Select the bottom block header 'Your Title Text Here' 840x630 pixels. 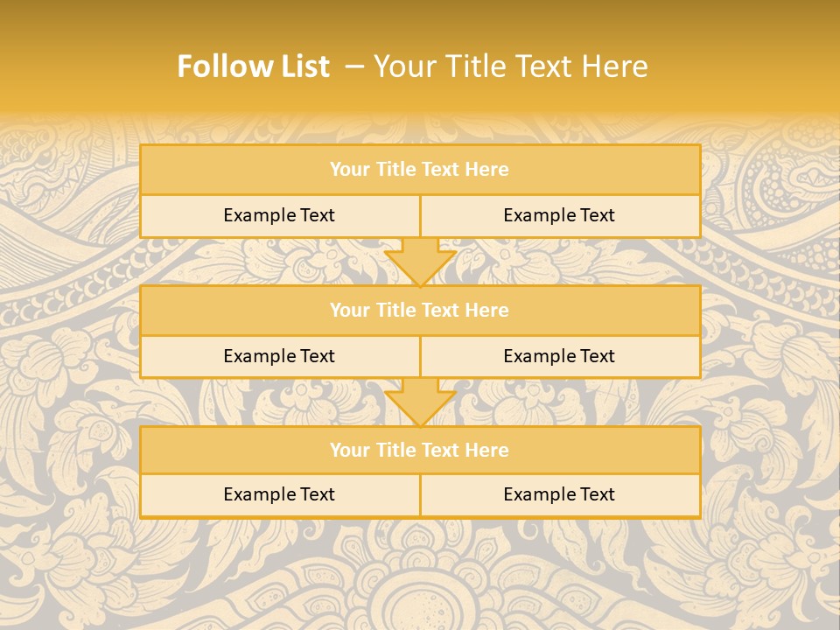(x=421, y=450)
